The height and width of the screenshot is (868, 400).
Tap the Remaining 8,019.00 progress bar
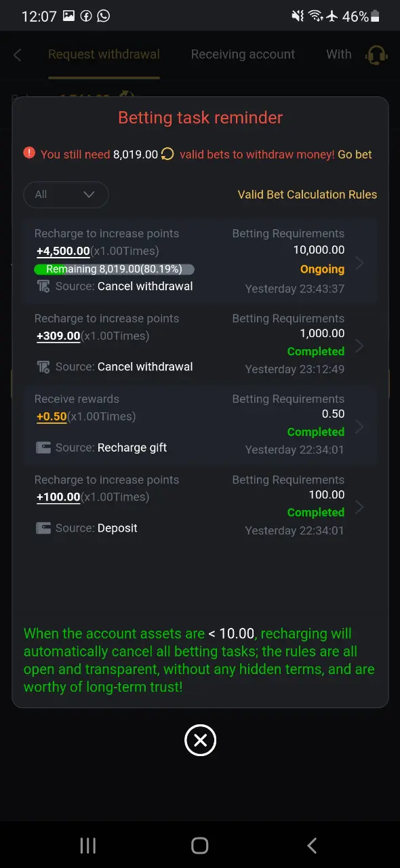click(114, 269)
